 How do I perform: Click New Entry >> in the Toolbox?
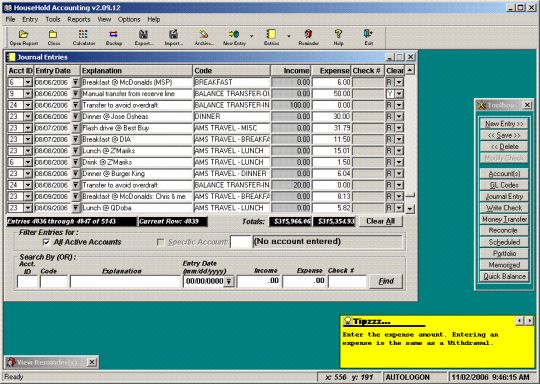pyautogui.click(x=504, y=124)
